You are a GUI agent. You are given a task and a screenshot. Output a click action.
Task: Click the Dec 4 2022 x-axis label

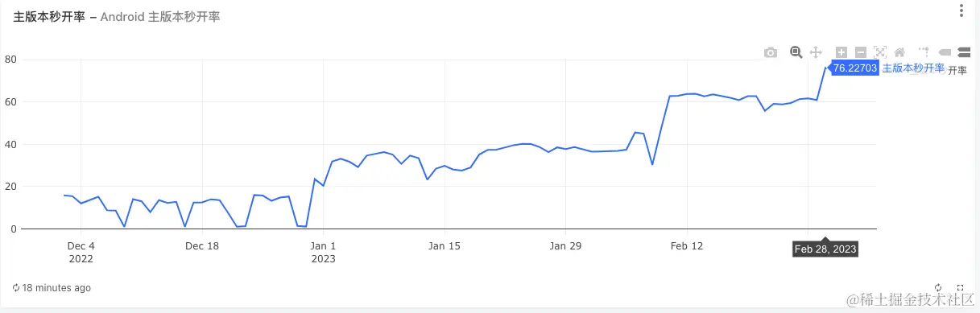81,253
